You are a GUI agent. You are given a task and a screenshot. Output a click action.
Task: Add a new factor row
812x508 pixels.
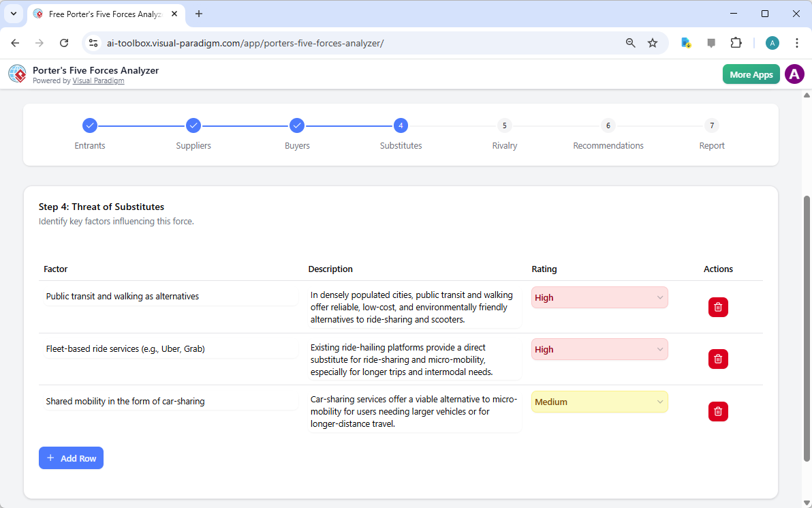[x=71, y=458]
